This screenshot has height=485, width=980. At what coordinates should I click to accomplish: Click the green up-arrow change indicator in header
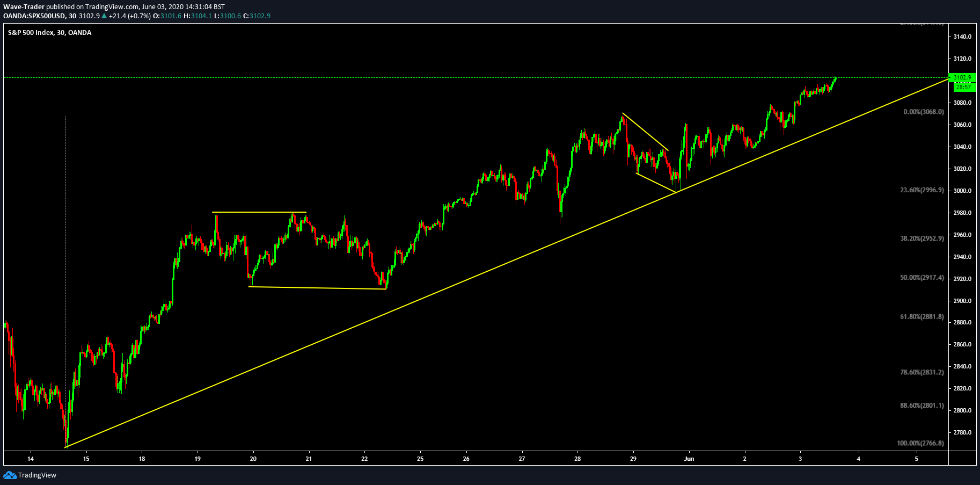(104, 16)
